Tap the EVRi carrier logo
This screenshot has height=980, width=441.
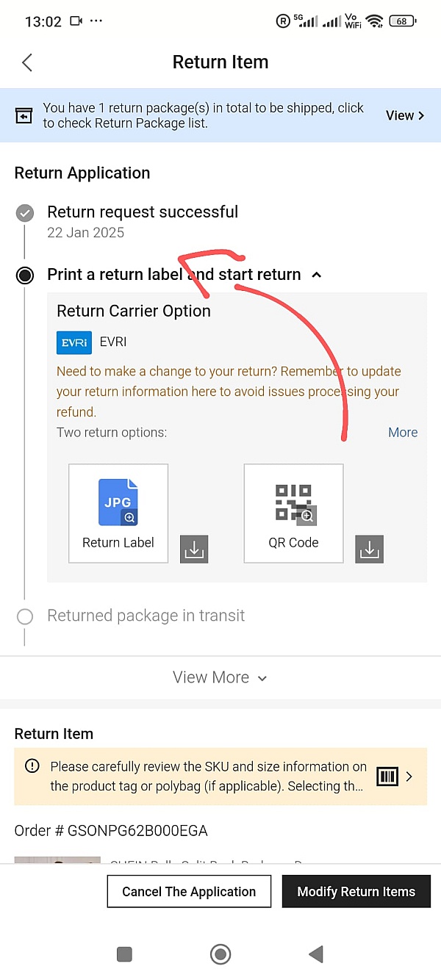(x=74, y=342)
